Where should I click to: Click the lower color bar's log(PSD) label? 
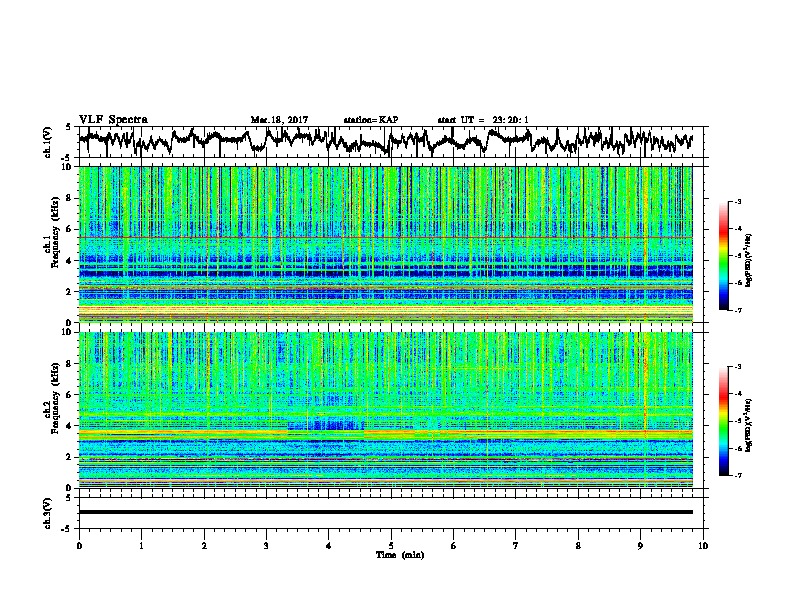(749, 426)
